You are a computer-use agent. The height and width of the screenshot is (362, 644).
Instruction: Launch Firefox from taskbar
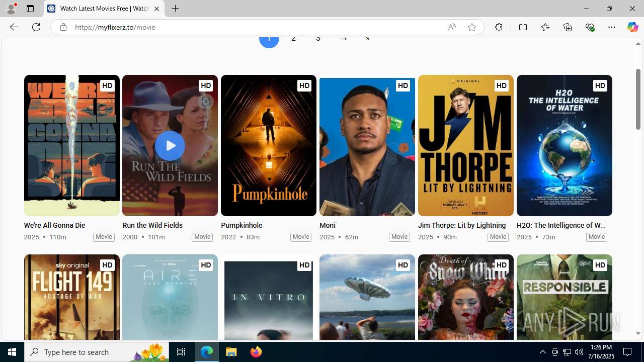256,352
